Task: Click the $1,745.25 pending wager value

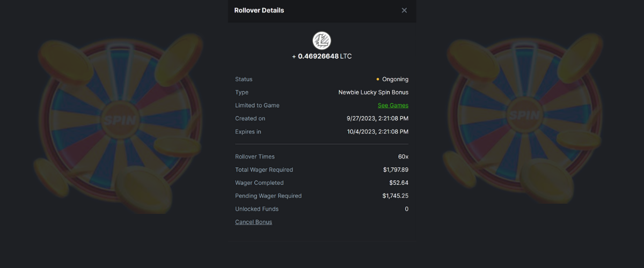Action: (x=395, y=196)
